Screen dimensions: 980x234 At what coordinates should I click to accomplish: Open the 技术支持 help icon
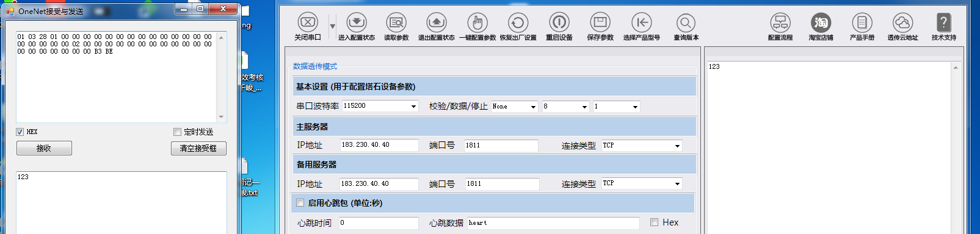click(x=943, y=23)
